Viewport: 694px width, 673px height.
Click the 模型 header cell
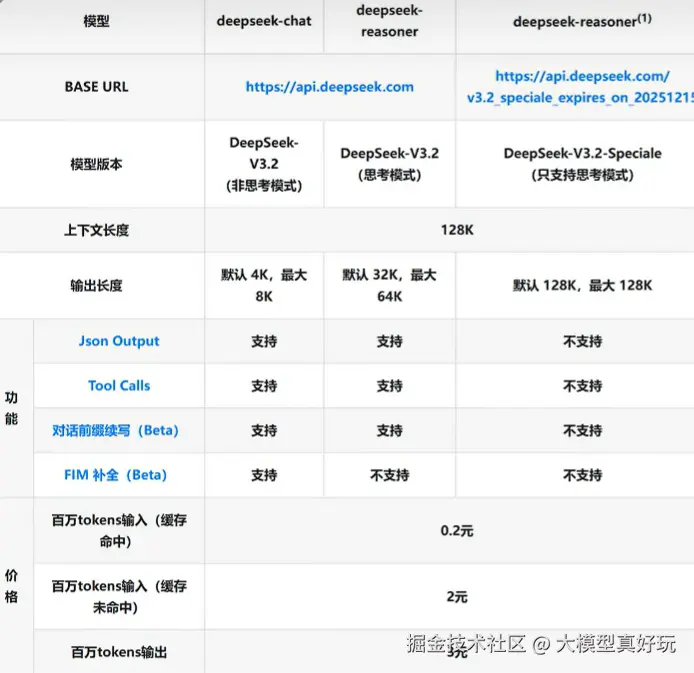tap(96, 21)
